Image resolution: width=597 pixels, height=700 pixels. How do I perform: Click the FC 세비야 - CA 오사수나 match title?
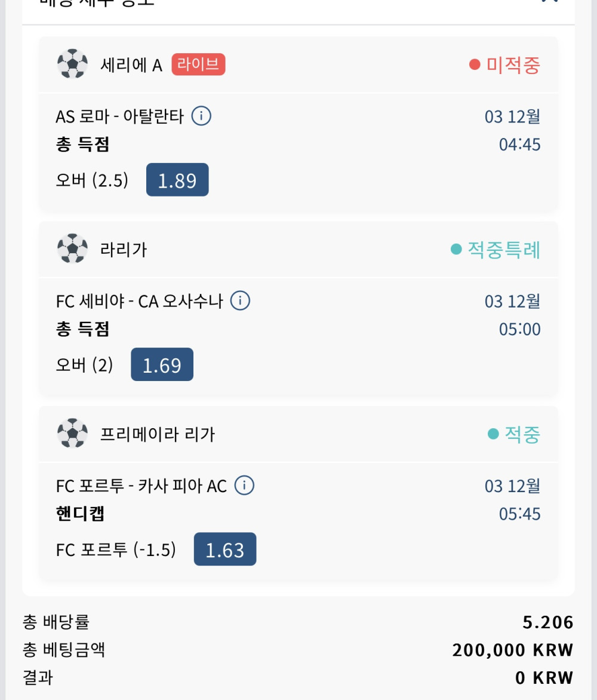tap(139, 301)
